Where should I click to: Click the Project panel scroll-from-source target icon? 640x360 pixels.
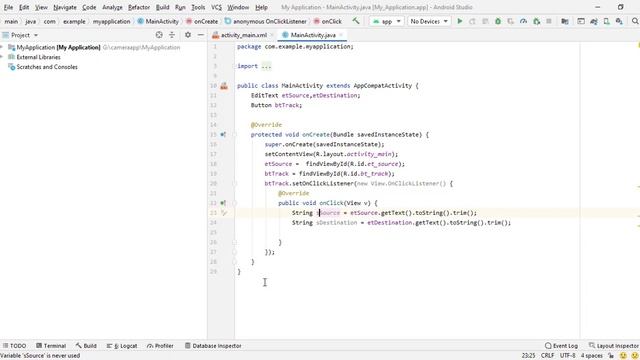click(159, 35)
